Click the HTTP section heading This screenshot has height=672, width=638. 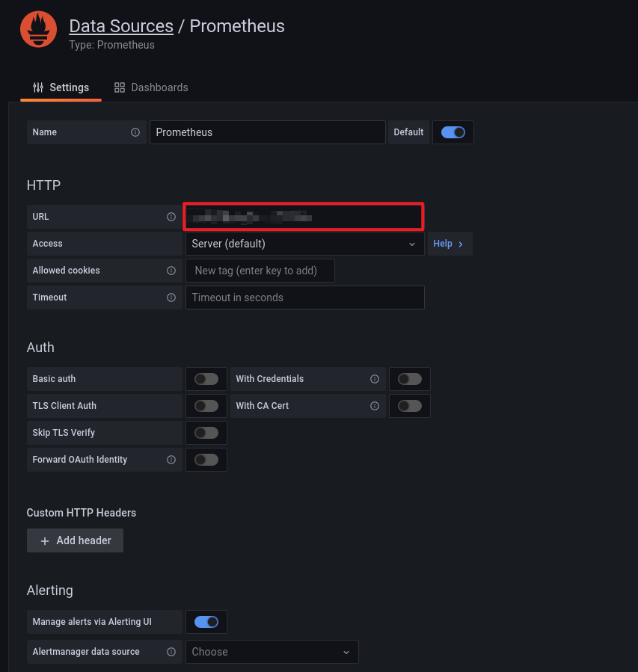click(x=43, y=185)
